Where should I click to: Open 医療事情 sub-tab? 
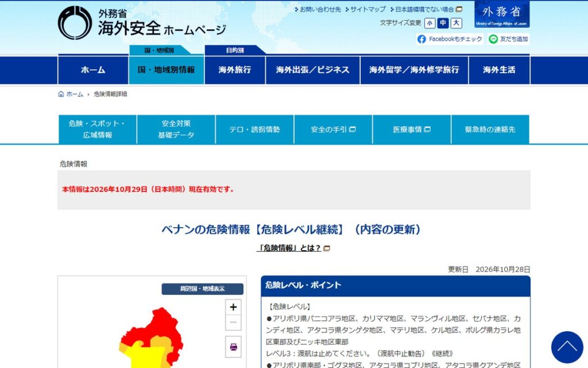412,129
